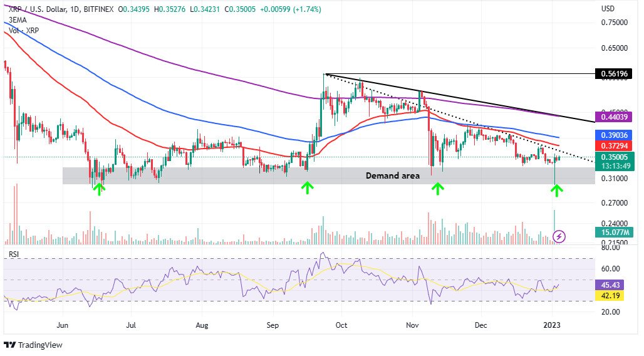The width and height of the screenshot is (644, 356).
Task: Click the Sep date on the time axis
Action: [273, 325]
